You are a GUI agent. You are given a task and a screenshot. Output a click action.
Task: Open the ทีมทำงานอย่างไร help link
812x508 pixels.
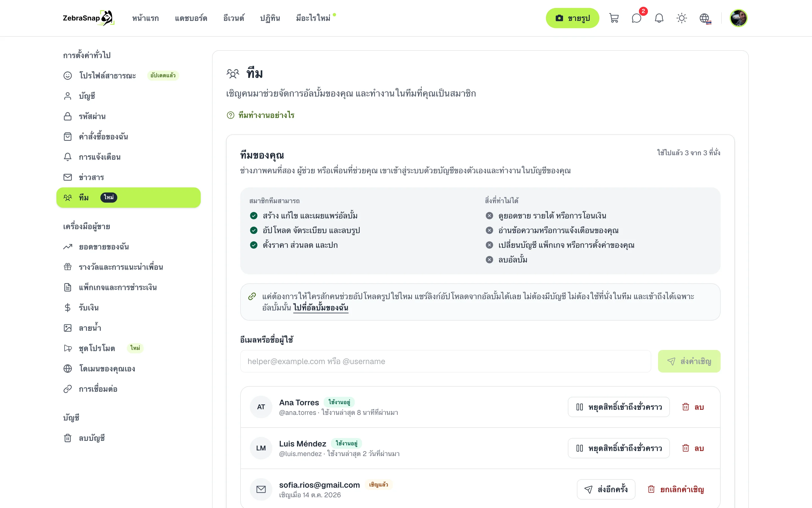pos(261,115)
